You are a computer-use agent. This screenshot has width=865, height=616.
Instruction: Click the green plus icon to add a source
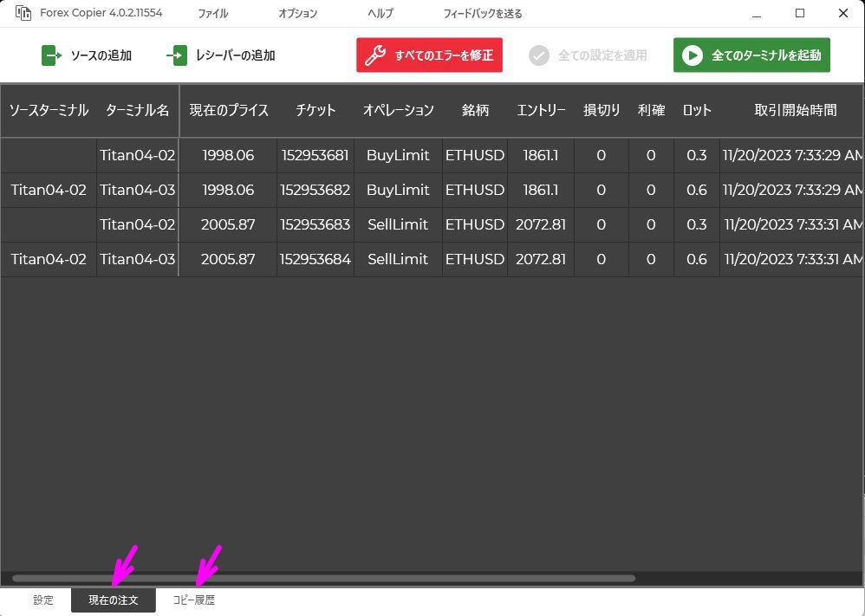[51, 55]
